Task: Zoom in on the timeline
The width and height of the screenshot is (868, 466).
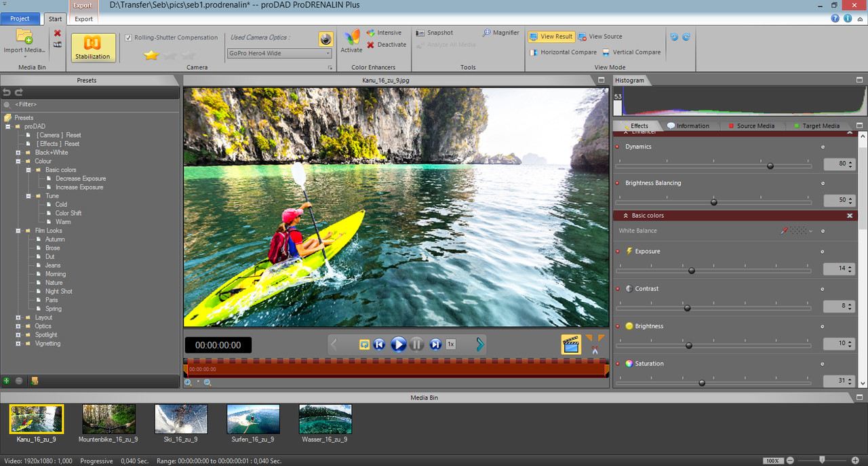Action: [188, 383]
